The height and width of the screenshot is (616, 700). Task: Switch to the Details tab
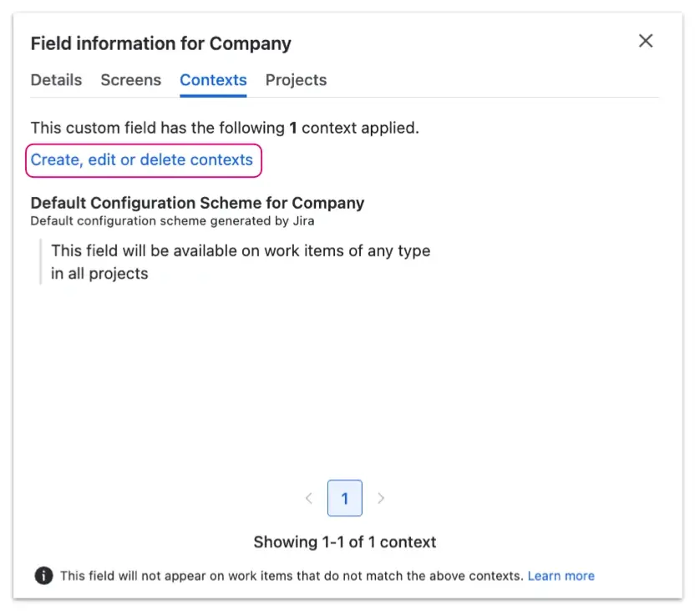tap(56, 79)
